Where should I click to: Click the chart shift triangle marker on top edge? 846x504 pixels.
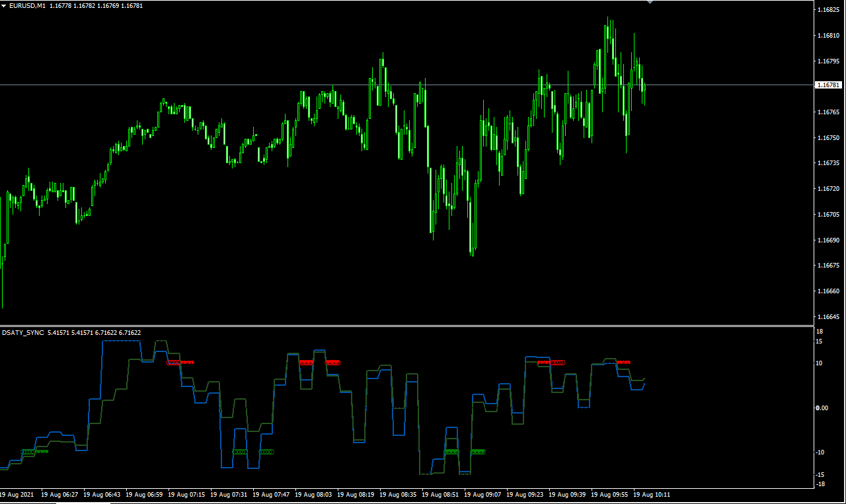(650, 2)
